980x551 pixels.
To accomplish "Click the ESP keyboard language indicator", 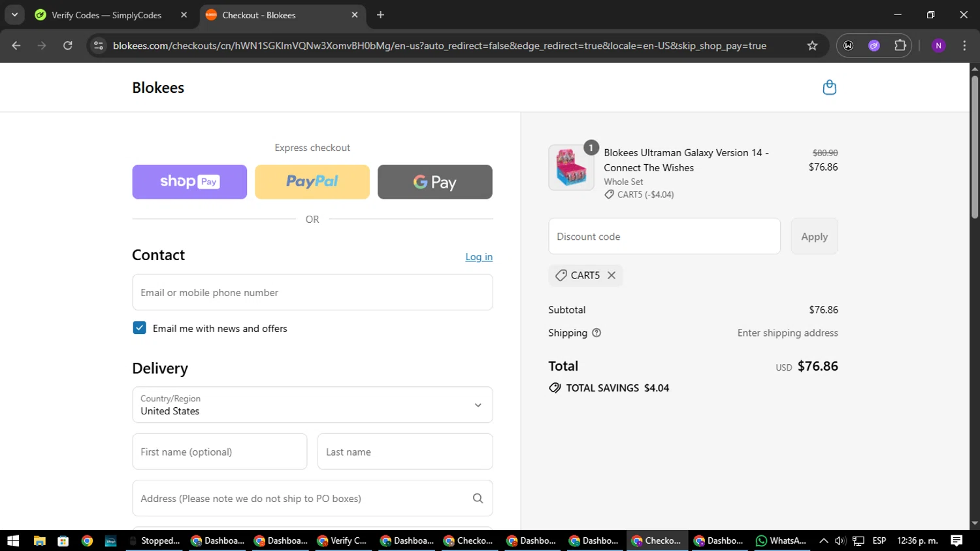I will pyautogui.click(x=879, y=541).
